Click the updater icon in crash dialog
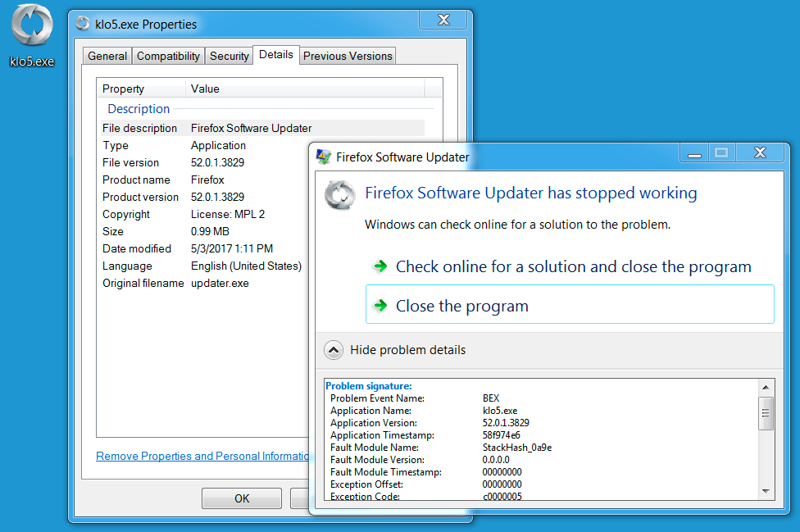800x532 pixels. click(x=340, y=195)
